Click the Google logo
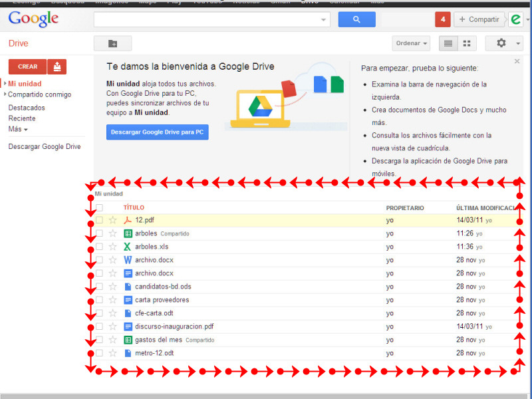532x399 pixels. tap(33, 19)
